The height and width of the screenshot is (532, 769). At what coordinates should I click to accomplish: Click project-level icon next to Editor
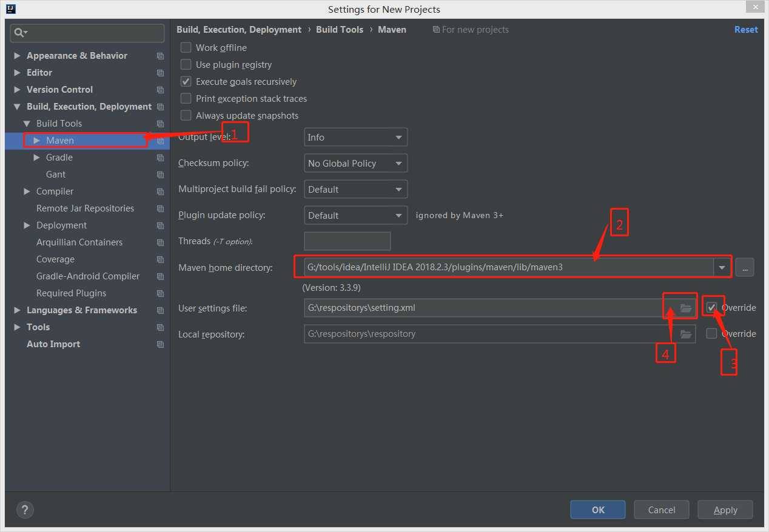point(160,73)
